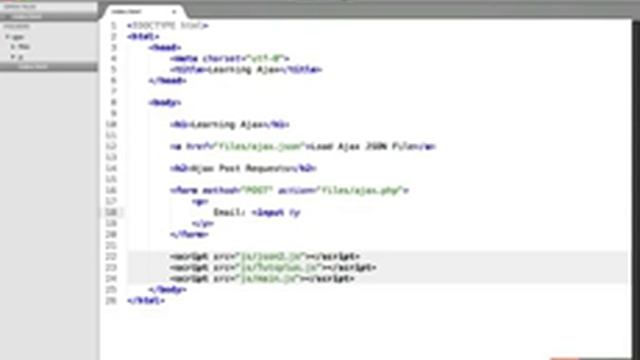Click the Load Ajax JSON File anchor line
Screen dimensions: 640x360
[x=303, y=147]
